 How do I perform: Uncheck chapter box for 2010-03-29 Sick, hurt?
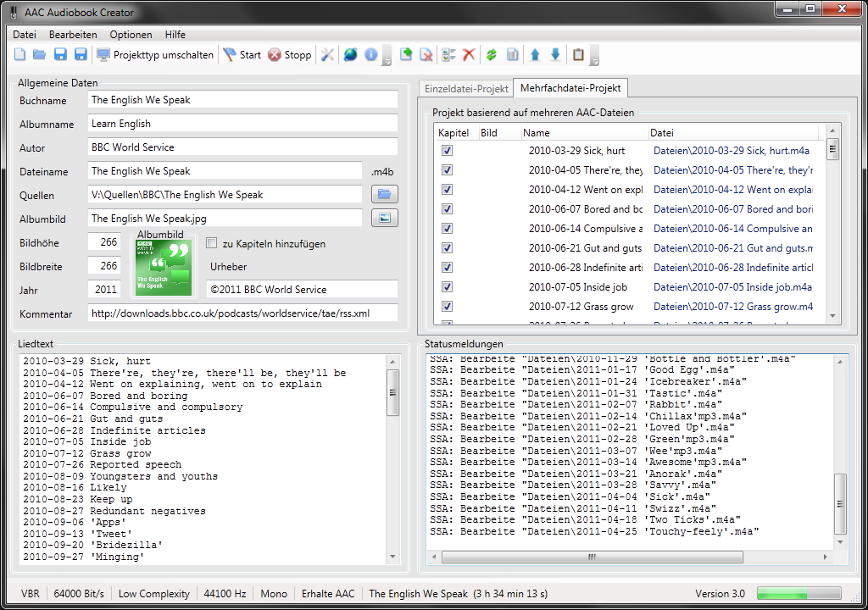pos(448,151)
